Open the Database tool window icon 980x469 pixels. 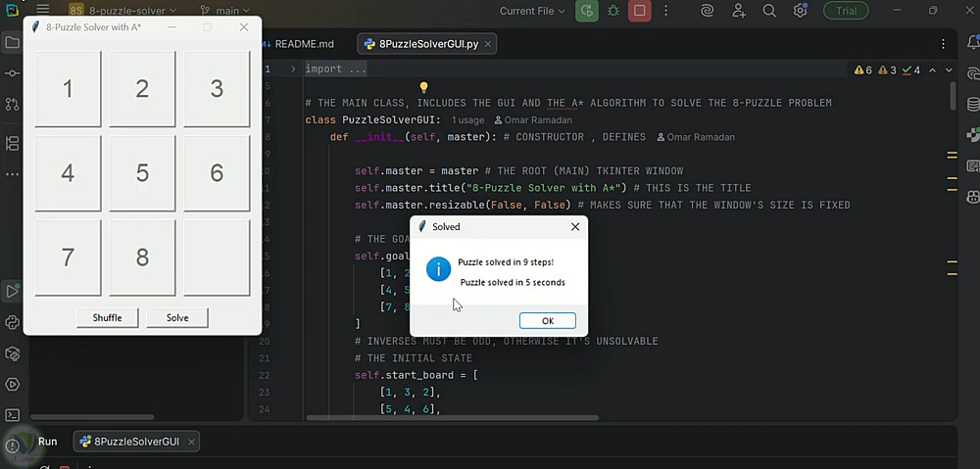pyautogui.click(x=973, y=105)
